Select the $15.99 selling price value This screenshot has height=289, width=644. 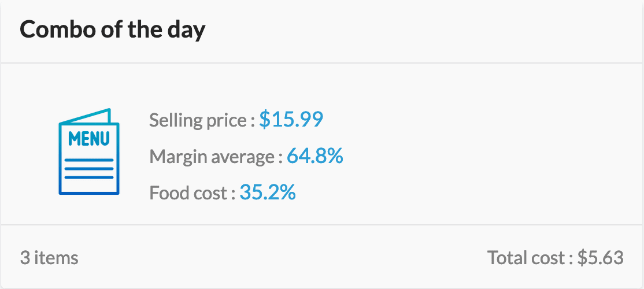point(291,120)
